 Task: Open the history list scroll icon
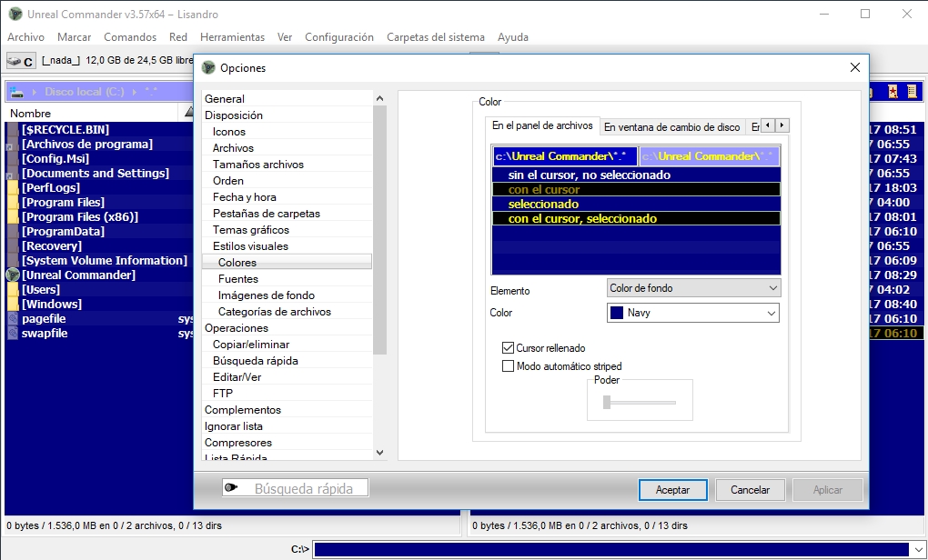point(912,92)
